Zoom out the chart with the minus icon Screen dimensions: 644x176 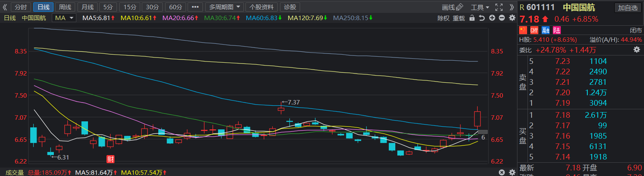[502, 18]
